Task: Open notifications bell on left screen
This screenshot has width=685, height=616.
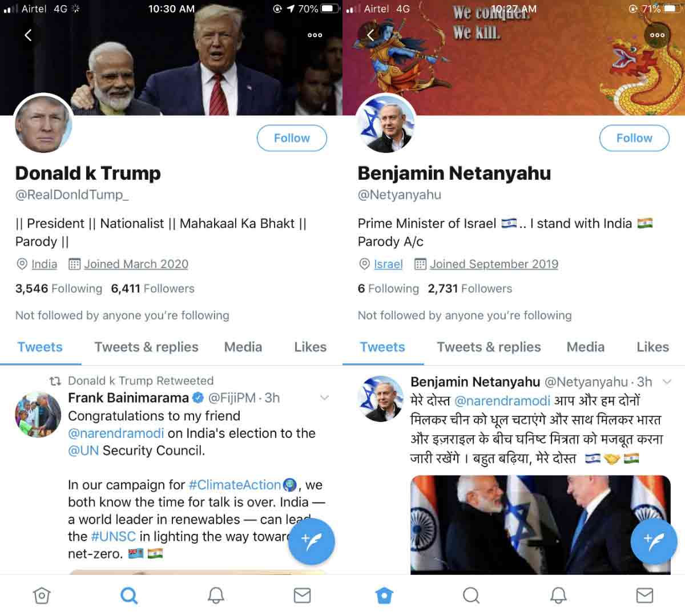Action: (216, 595)
